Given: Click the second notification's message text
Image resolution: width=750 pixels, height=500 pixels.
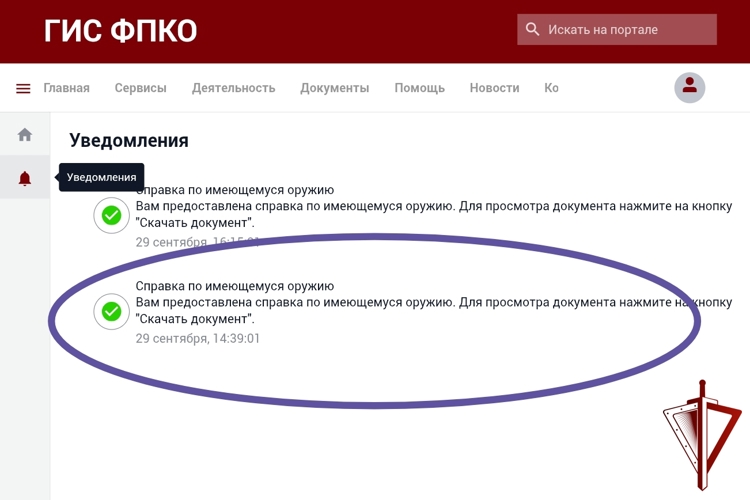Looking at the screenshot, I should pyautogui.click(x=434, y=311).
